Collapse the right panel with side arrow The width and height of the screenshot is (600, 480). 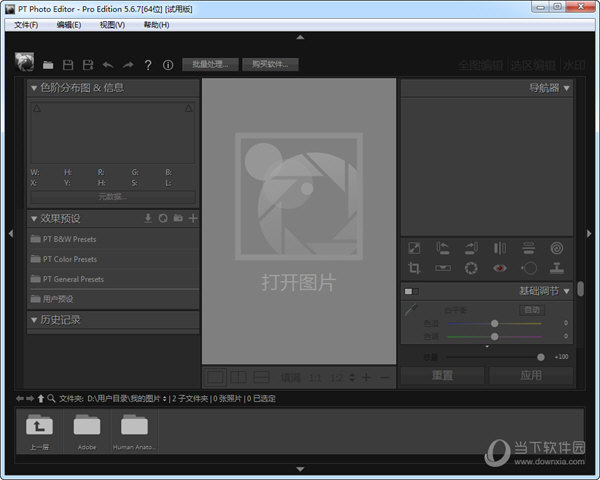[589, 233]
